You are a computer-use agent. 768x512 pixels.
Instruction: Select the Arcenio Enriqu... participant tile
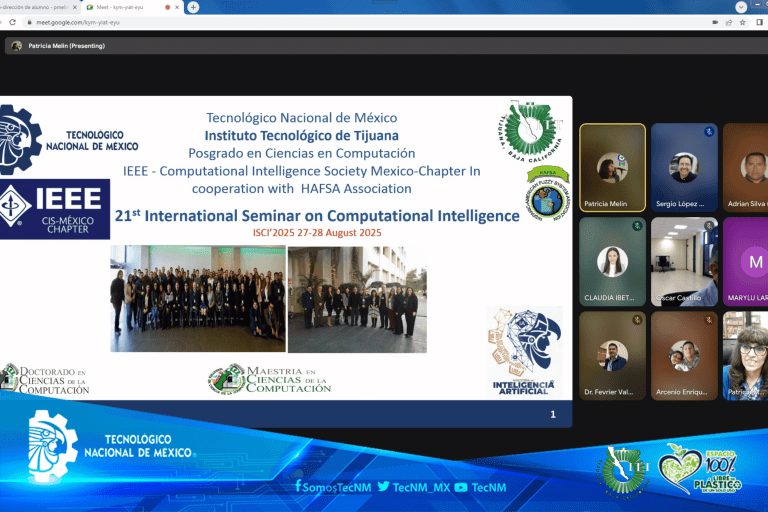pos(684,356)
